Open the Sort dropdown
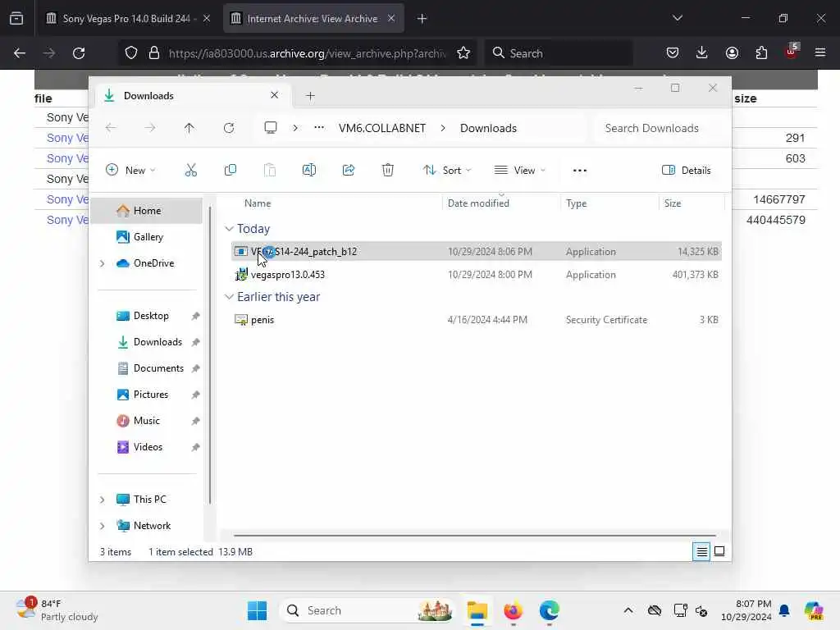Image resolution: width=840 pixels, height=630 pixels. point(447,171)
